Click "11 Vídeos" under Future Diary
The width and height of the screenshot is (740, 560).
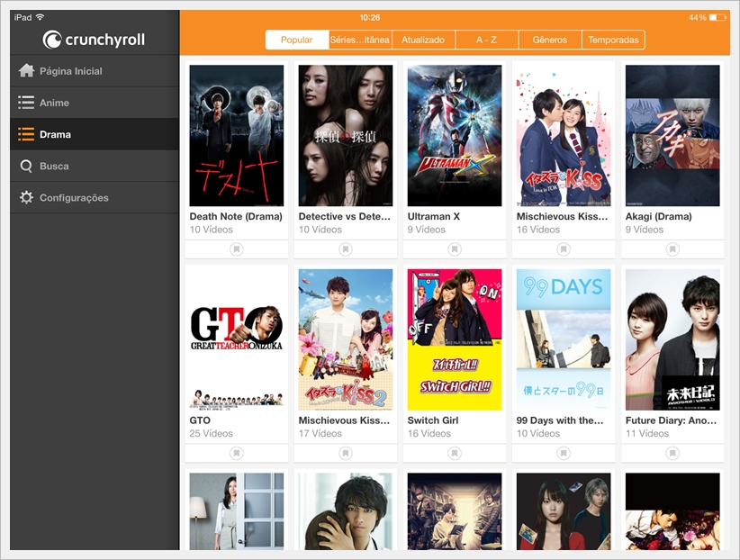(x=647, y=433)
